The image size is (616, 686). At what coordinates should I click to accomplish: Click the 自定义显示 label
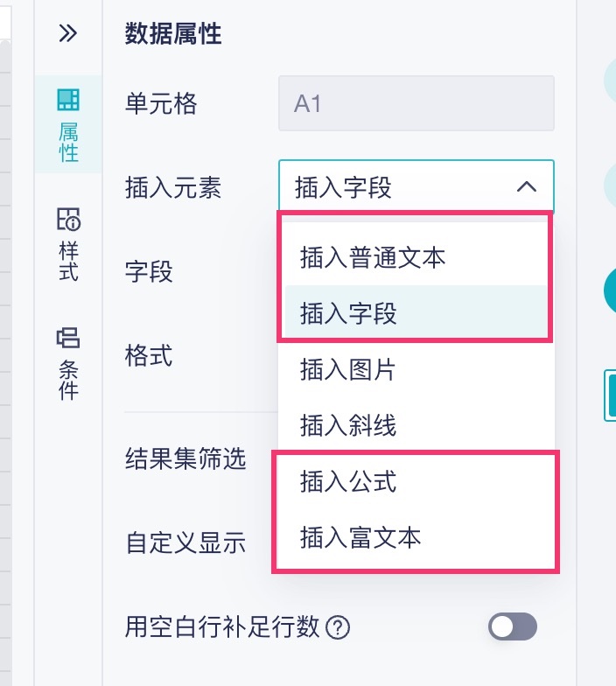tap(185, 542)
